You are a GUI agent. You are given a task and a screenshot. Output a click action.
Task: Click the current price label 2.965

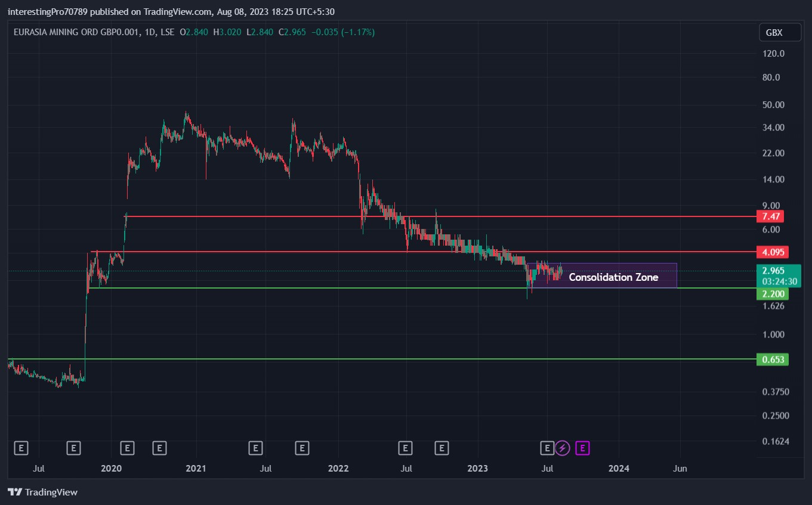(x=774, y=270)
